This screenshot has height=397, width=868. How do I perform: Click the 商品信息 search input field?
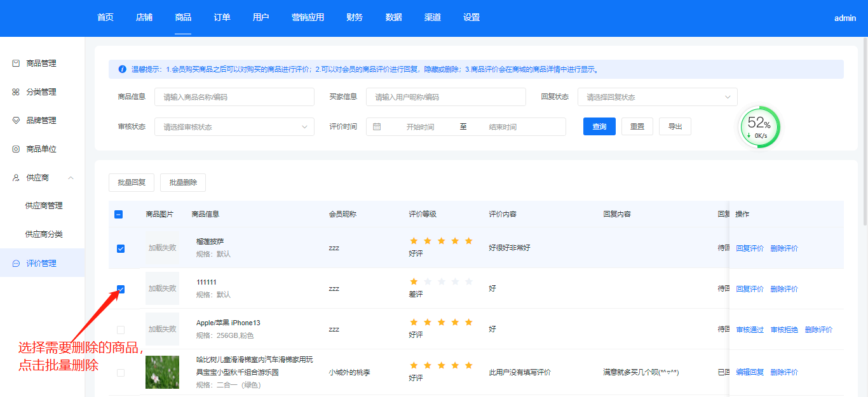[234, 97]
